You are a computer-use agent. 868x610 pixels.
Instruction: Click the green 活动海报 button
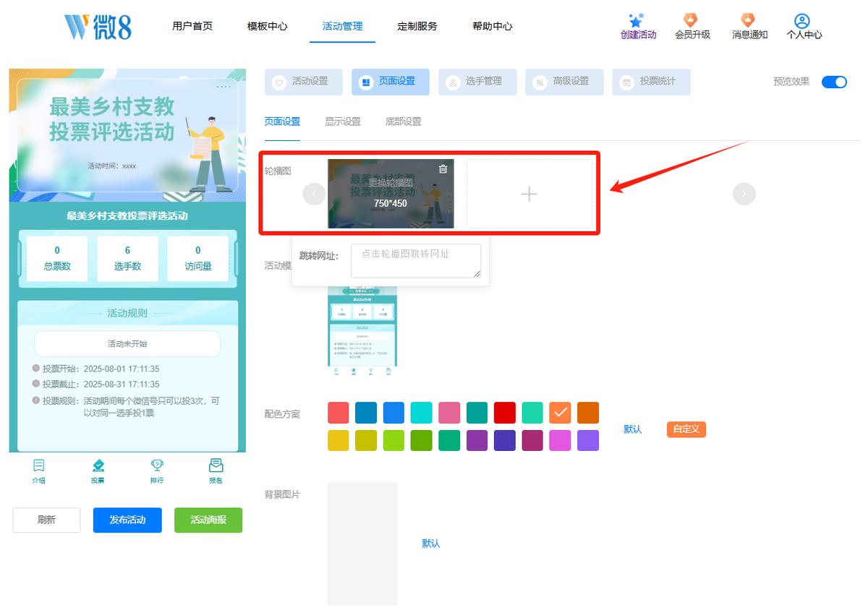click(208, 520)
